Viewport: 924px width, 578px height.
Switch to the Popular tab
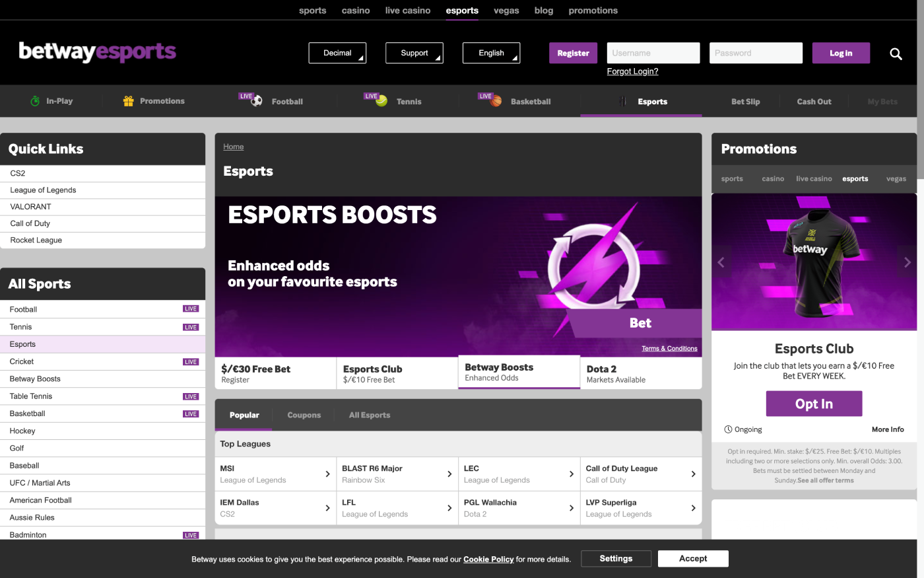click(244, 415)
